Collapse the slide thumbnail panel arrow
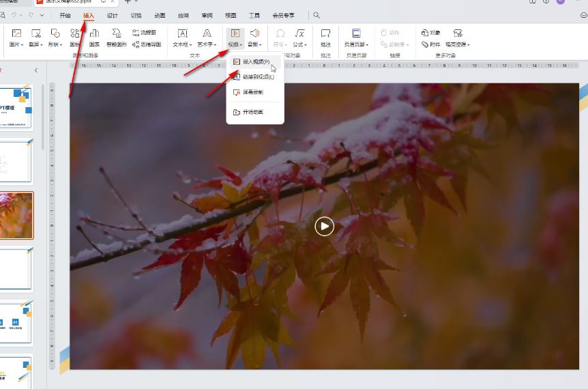588x389 pixels. pyautogui.click(x=36, y=70)
